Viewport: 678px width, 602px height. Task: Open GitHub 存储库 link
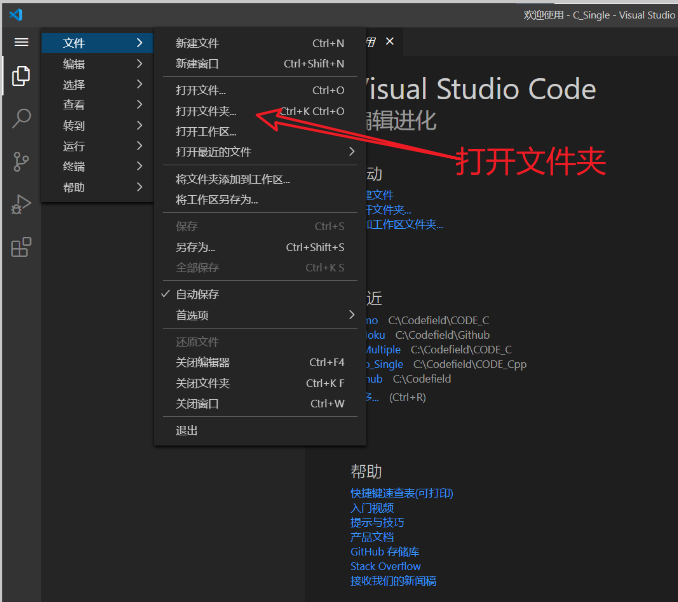385,552
